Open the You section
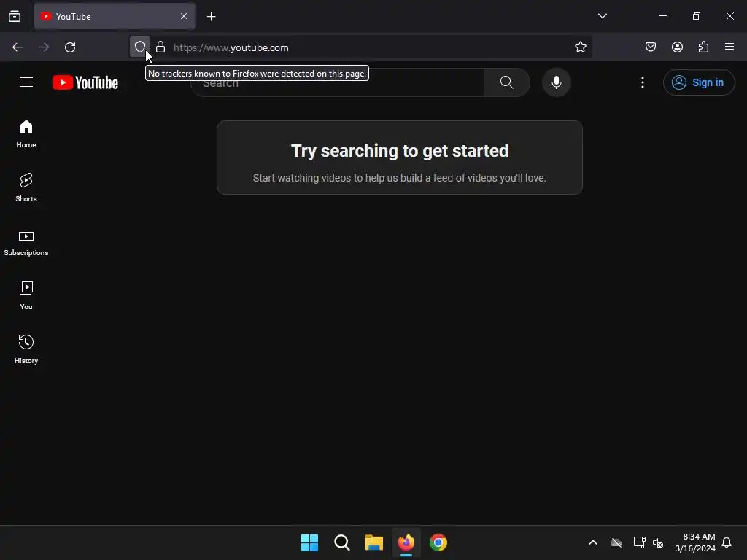The image size is (747, 560). (26, 295)
